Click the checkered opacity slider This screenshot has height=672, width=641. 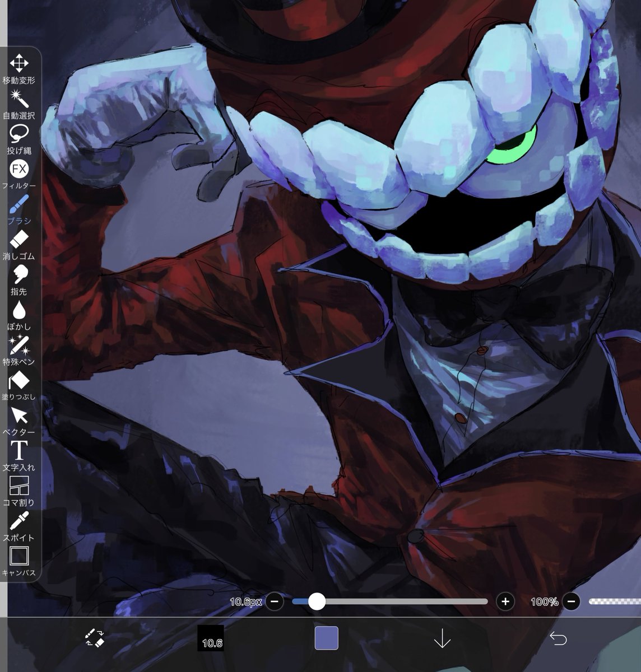click(x=615, y=601)
